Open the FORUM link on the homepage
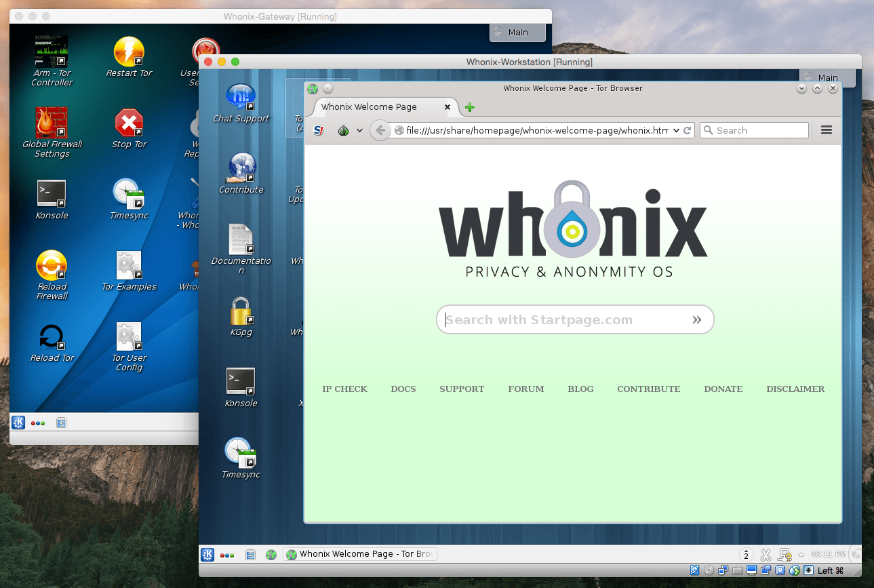The image size is (874, 588). point(525,389)
